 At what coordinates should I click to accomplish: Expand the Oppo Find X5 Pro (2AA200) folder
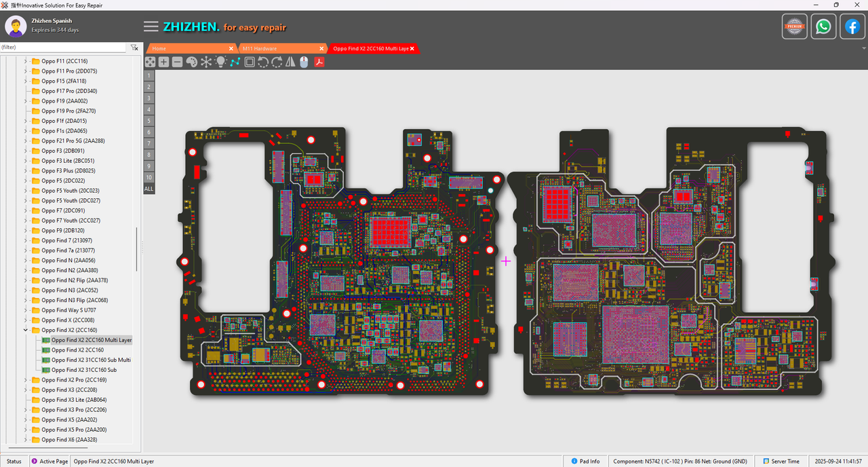26,430
